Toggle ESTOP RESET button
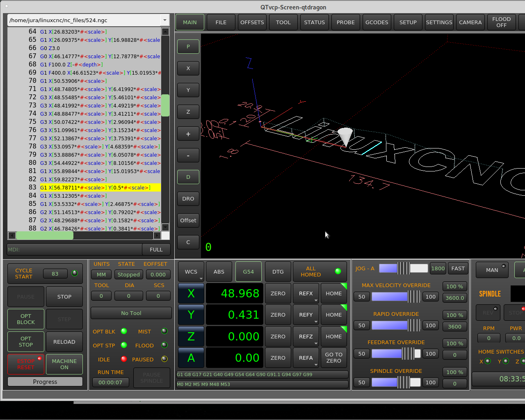 point(26,364)
